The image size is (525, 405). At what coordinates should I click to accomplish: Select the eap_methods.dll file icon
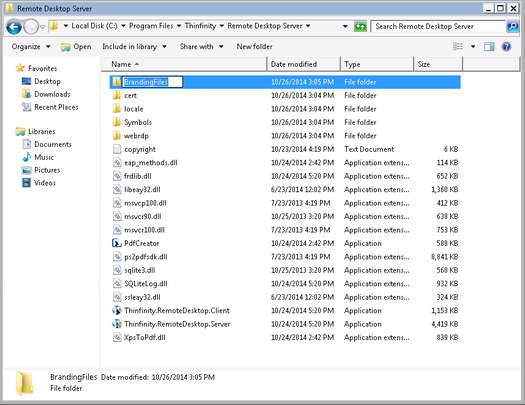pos(117,163)
